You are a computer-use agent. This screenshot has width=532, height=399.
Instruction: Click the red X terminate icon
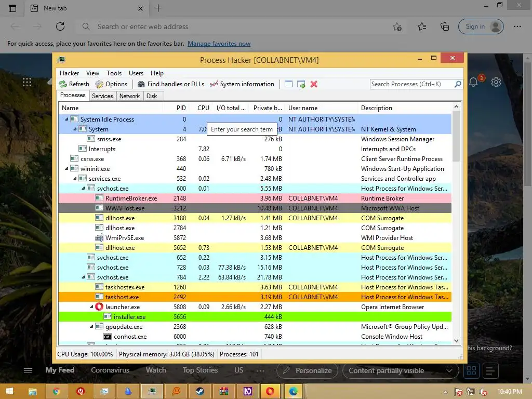point(314,84)
